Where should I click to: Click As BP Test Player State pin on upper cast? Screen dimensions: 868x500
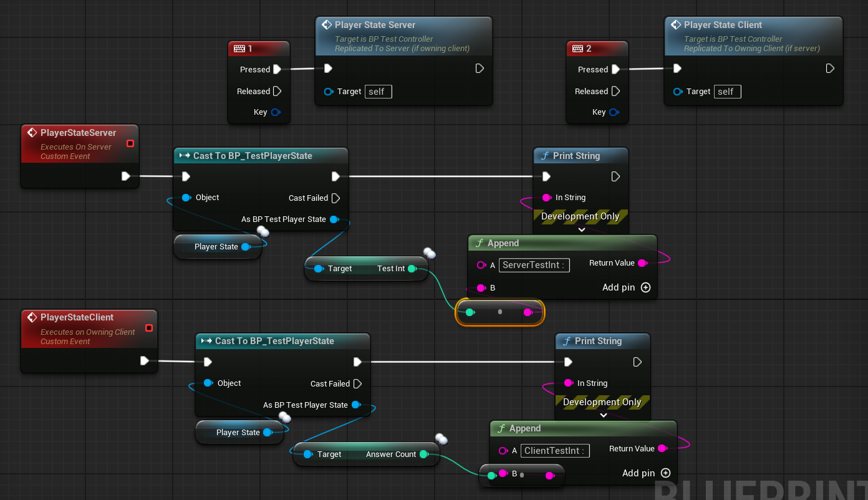click(x=334, y=219)
